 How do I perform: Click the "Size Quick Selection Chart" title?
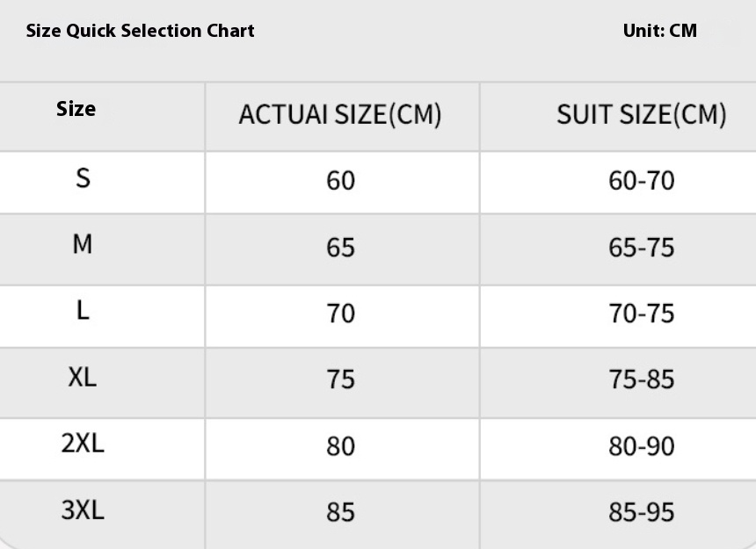coord(141,31)
